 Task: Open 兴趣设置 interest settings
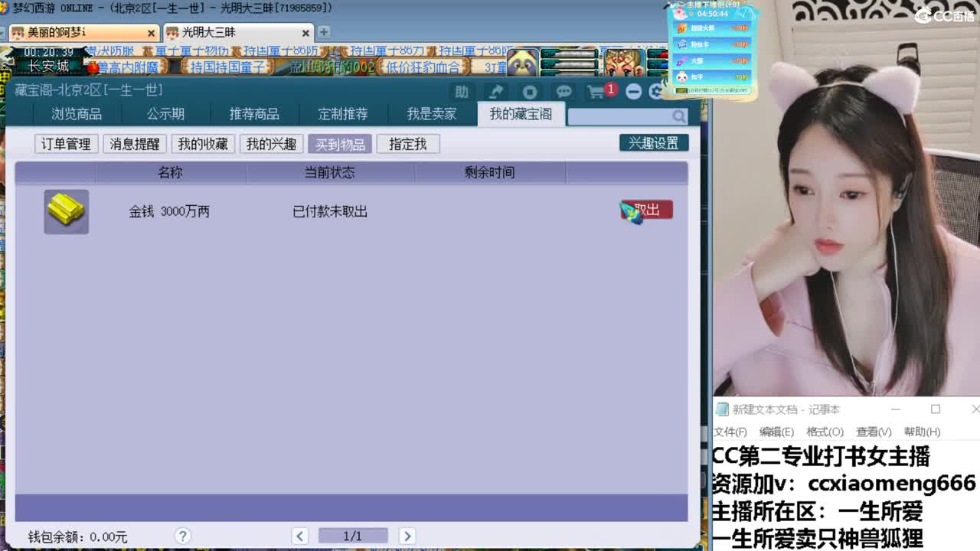(x=653, y=142)
